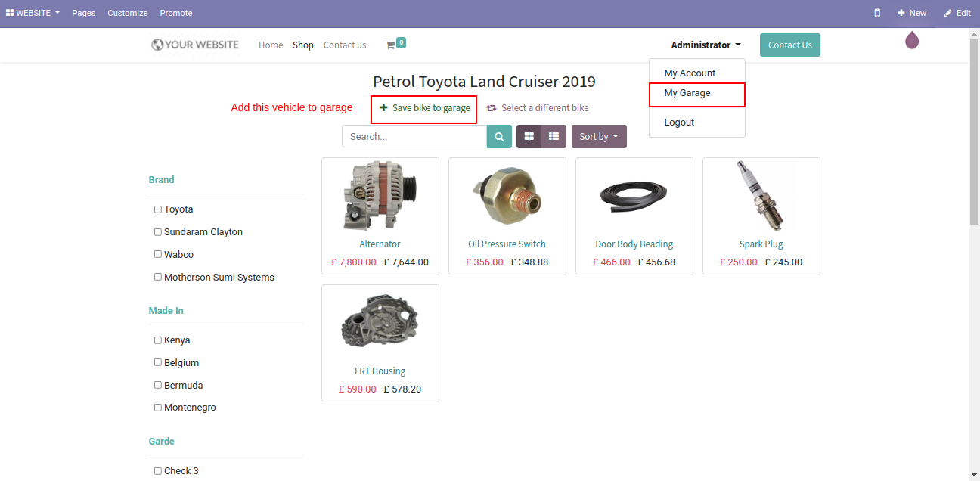
Task: Click the Petrol Toyota Land Cruiser 2019 title
Action: (x=485, y=82)
